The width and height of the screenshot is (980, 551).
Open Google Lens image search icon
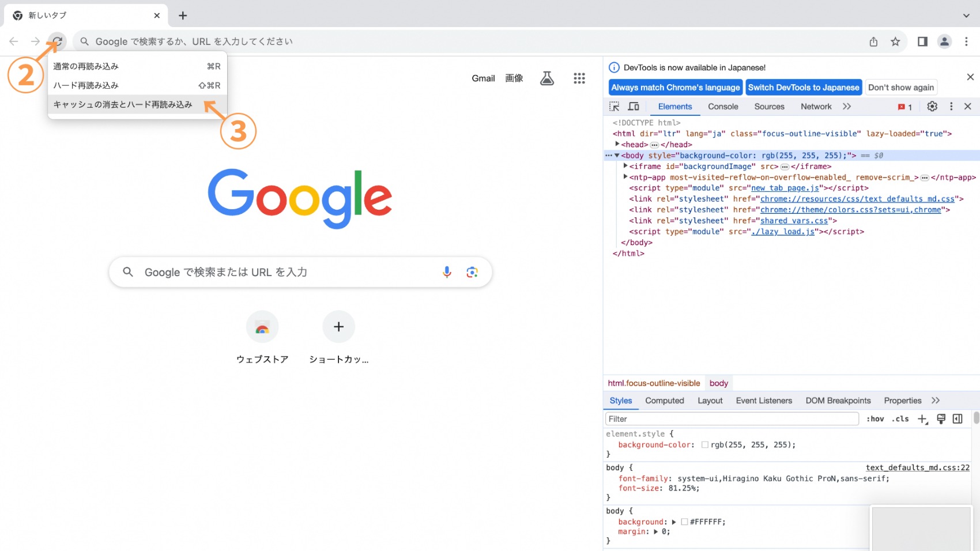(472, 272)
